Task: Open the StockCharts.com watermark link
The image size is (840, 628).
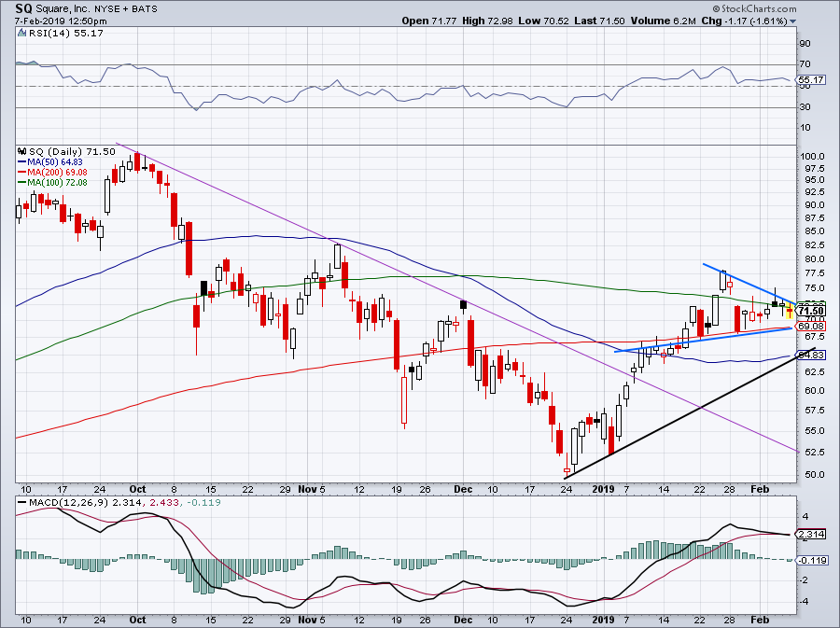Action: click(754, 9)
